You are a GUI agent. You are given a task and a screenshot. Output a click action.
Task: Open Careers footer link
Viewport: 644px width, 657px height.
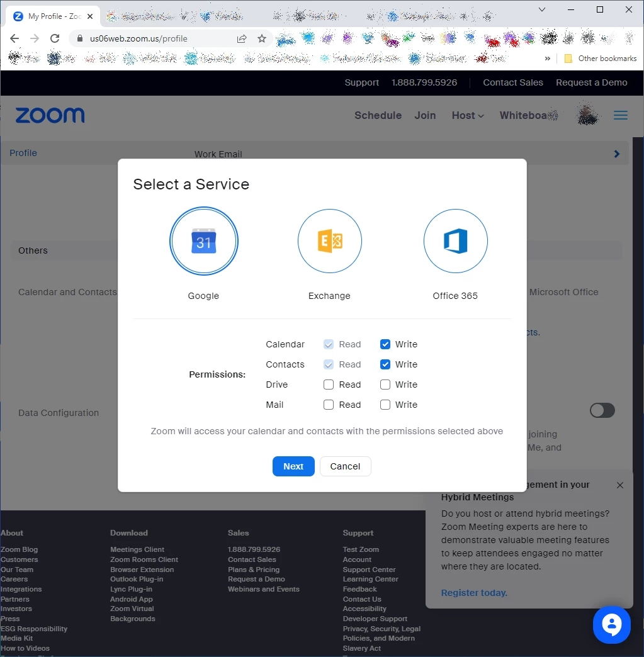[14, 579]
